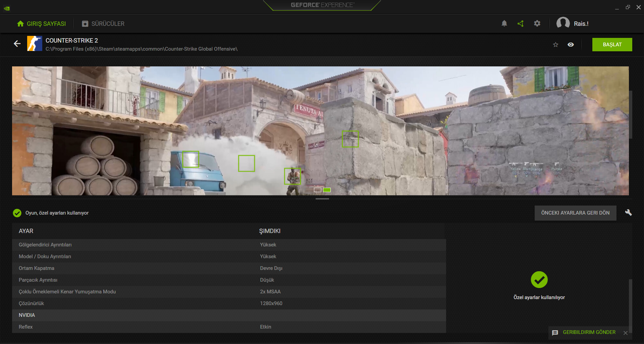644x344 pixels.
Task: Click the AYAR column header
Action: point(26,231)
